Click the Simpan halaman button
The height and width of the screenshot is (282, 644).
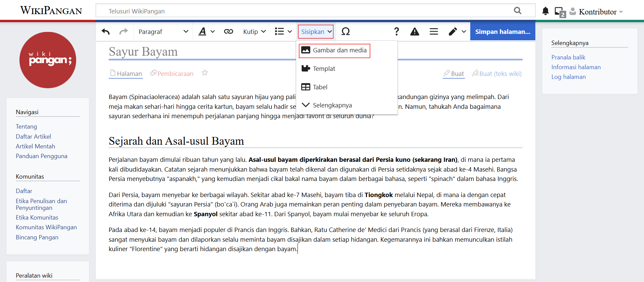tap(502, 32)
